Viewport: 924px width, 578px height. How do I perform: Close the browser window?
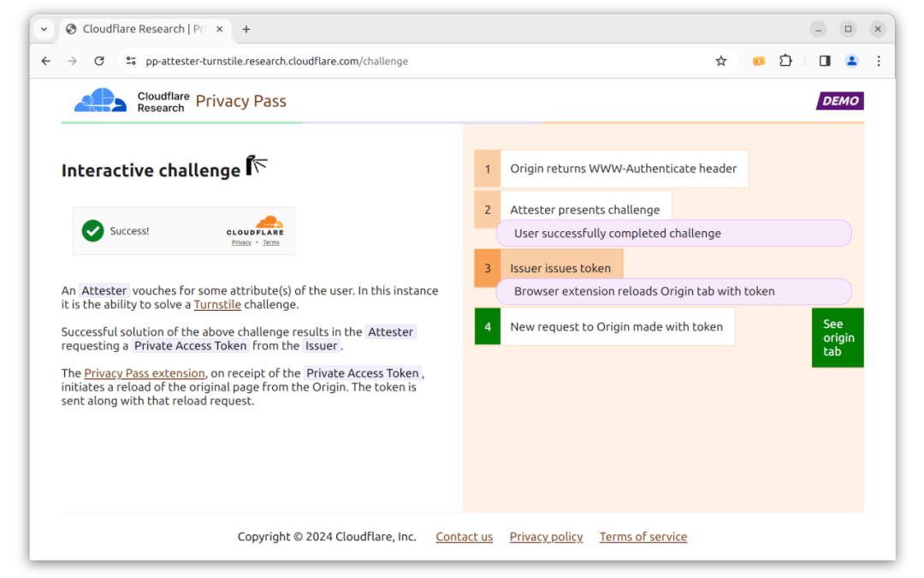click(x=878, y=29)
